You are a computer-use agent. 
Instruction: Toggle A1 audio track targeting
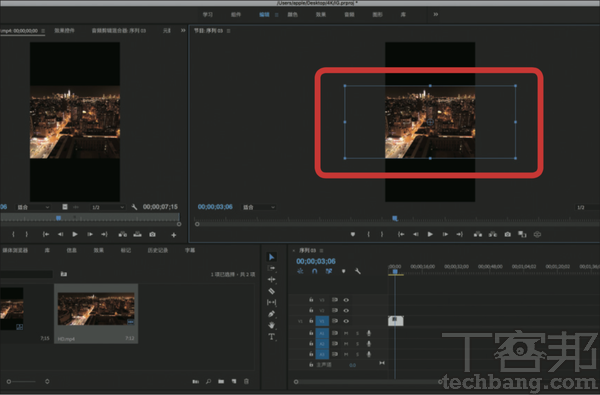[322, 333]
